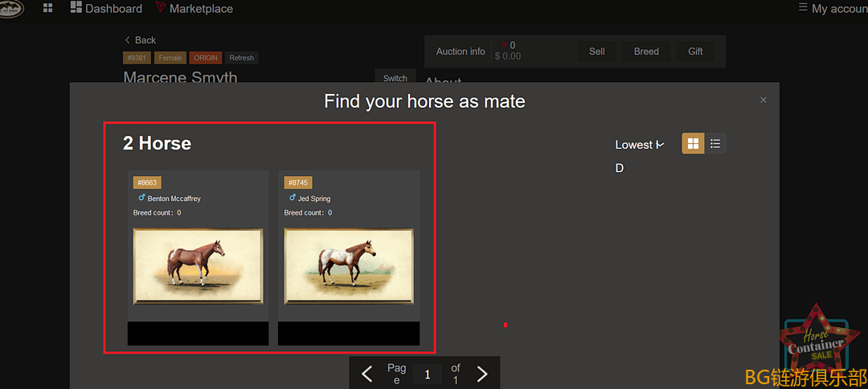The height and width of the screenshot is (389, 868).
Task: Click Breed count of Jed Spring
Action: tap(309, 213)
